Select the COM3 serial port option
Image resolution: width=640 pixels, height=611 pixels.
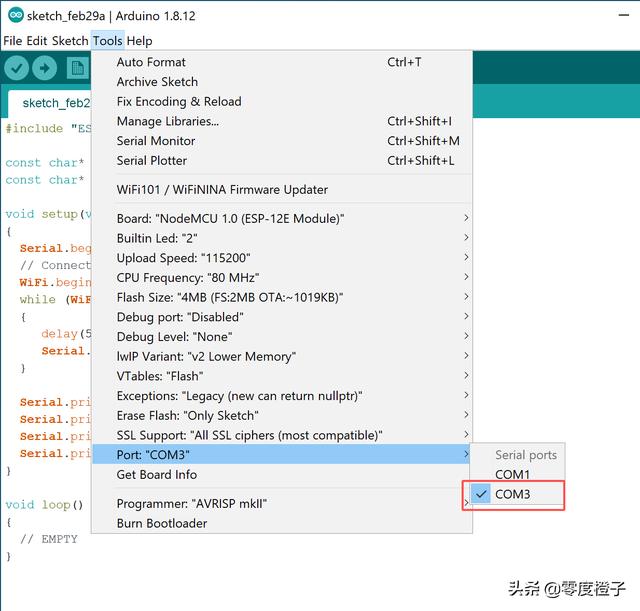tap(517, 494)
